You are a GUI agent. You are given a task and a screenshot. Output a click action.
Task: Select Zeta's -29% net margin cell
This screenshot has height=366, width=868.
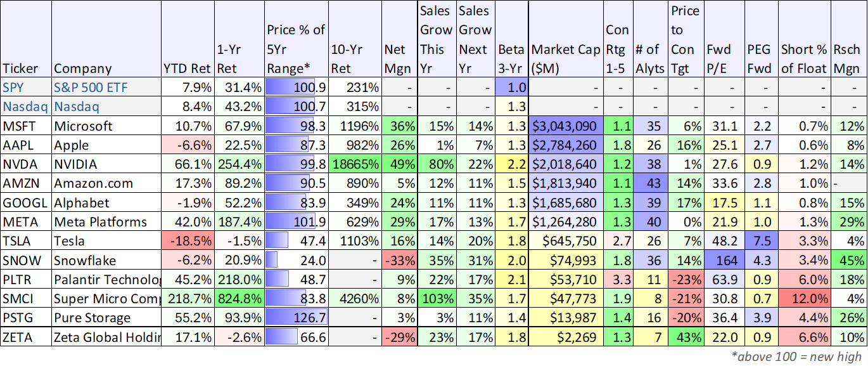click(x=399, y=337)
